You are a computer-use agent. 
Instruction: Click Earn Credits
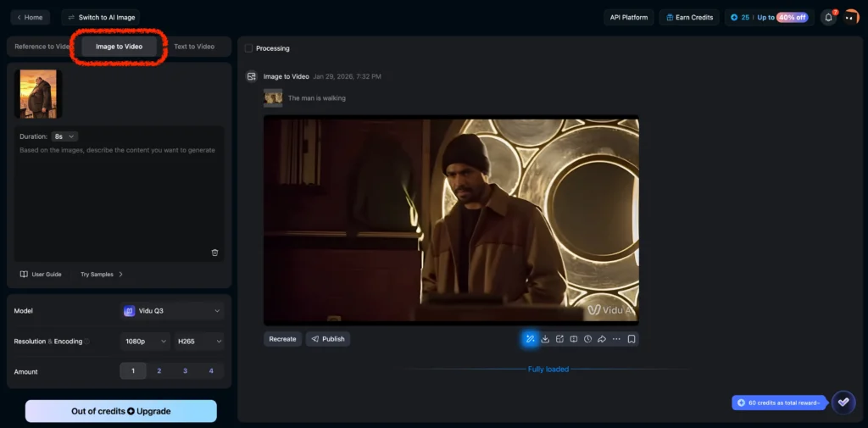tap(689, 17)
